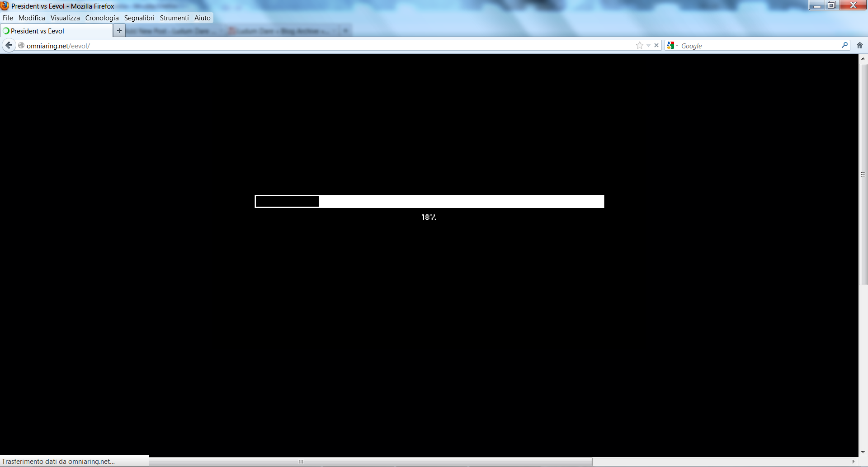
Task: Go back with the browser back arrow
Action: point(9,45)
